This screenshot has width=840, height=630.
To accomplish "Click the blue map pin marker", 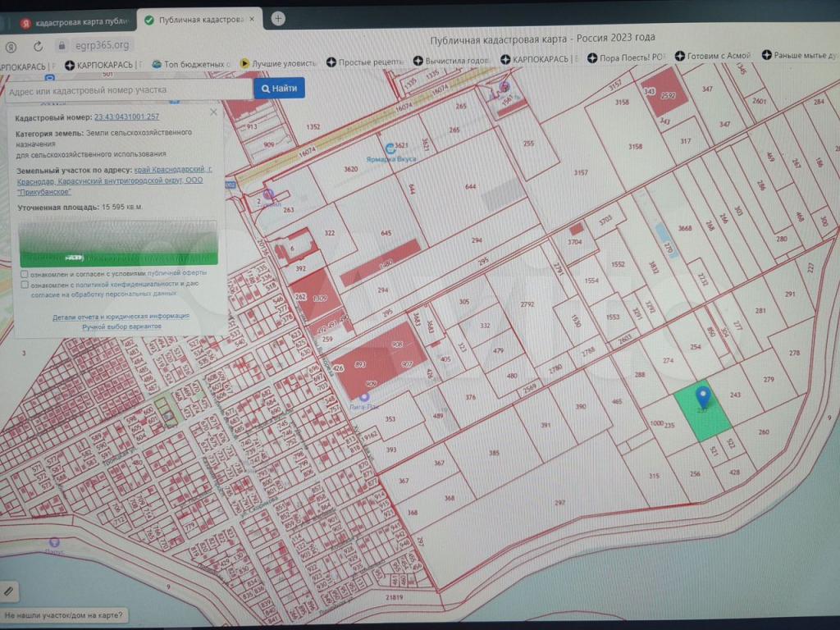I will pyautogui.click(x=702, y=396).
